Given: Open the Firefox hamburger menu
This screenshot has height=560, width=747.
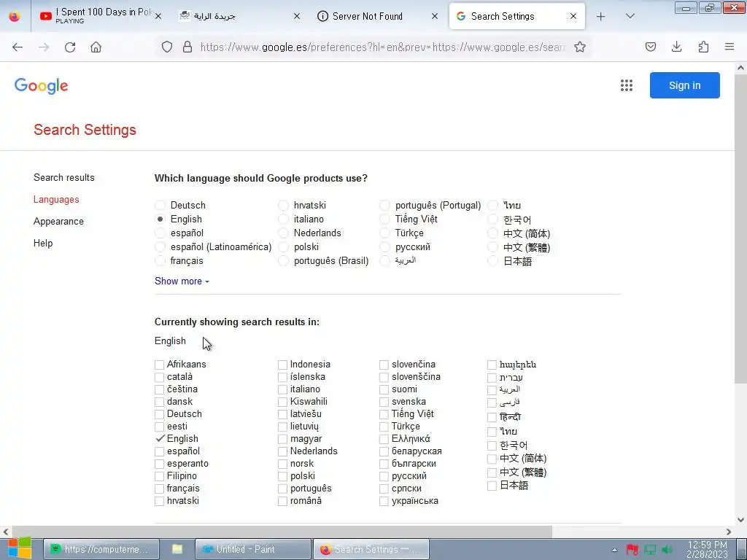Looking at the screenshot, I should (729, 47).
